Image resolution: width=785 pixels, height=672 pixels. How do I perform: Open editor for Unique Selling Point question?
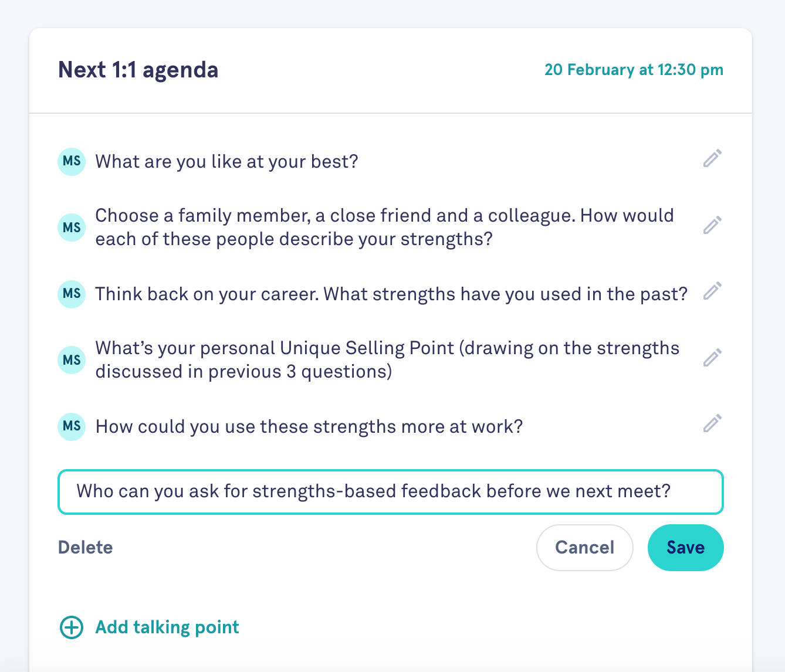click(x=712, y=357)
